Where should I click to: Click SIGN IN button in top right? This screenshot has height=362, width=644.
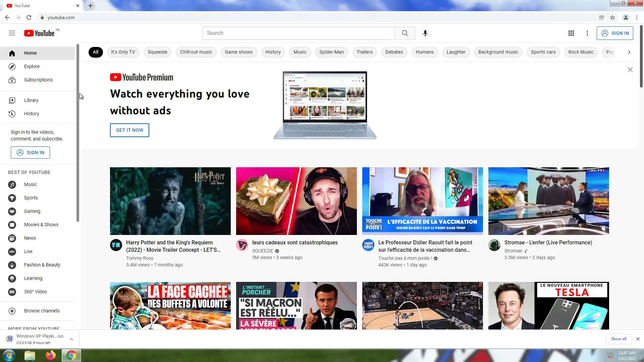click(x=614, y=33)
